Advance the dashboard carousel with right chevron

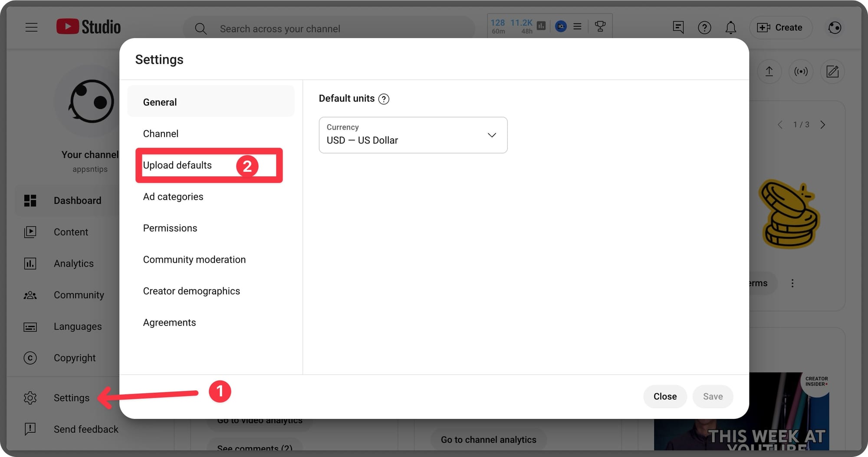pos(823,124)
